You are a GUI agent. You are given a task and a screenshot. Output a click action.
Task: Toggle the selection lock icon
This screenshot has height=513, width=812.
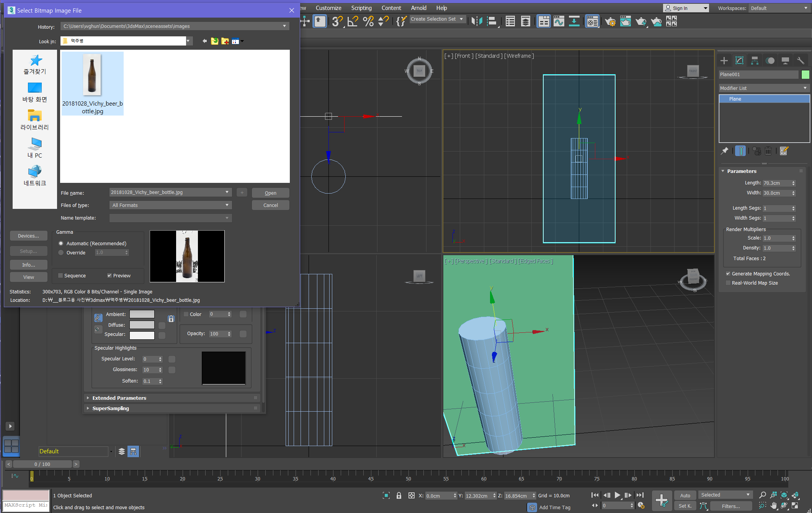[399, 495]
